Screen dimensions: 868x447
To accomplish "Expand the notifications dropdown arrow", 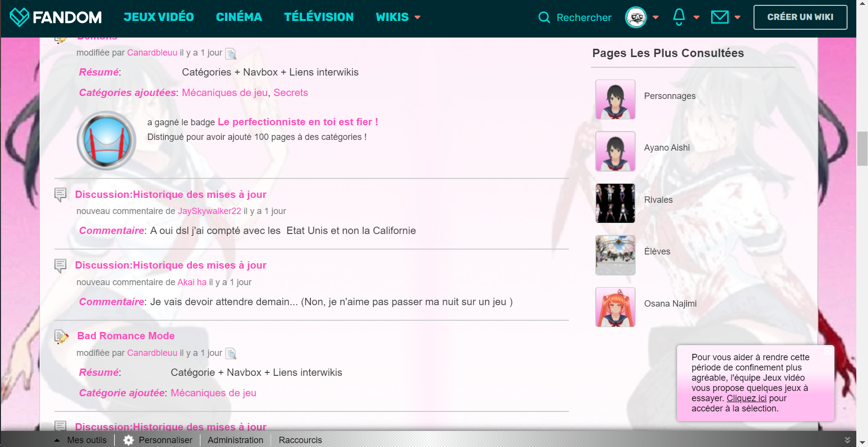I will coord(697,18).
